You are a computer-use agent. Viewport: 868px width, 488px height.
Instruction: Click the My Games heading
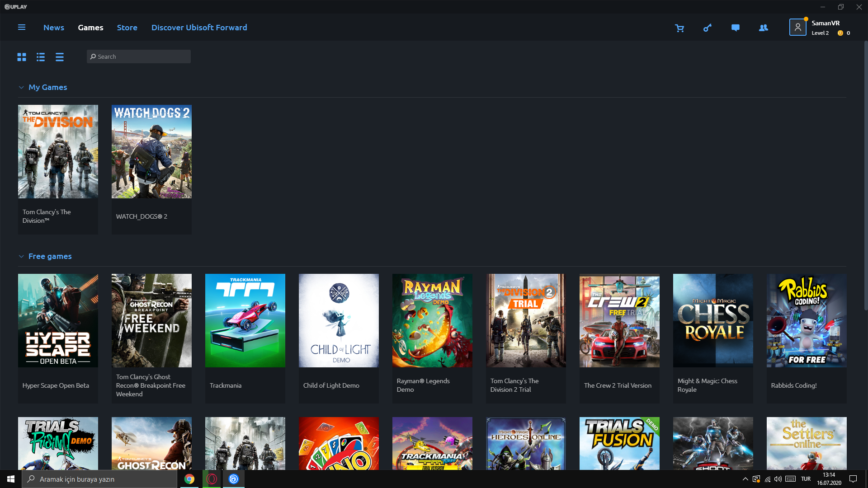pos(47,87)
